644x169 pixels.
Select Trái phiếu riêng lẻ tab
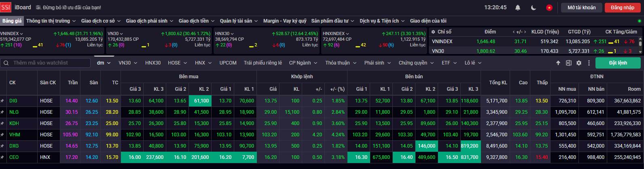263,63
